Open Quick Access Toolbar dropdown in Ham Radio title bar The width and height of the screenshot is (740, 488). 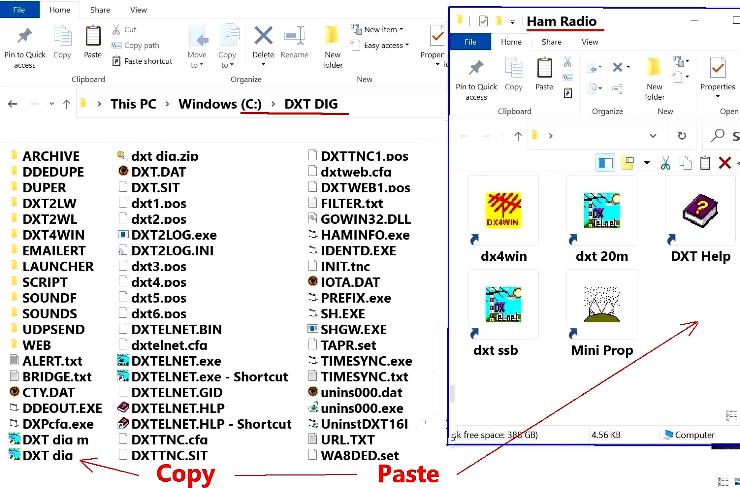[x=513, y=21]
